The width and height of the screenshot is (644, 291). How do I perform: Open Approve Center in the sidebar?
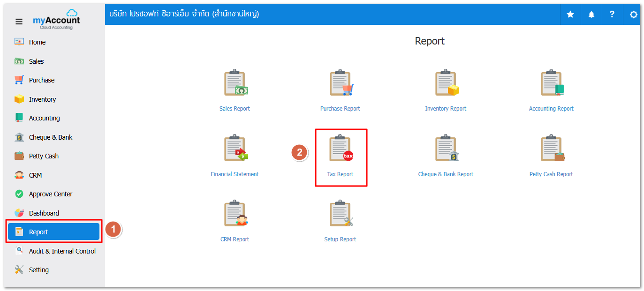[50, 194]
